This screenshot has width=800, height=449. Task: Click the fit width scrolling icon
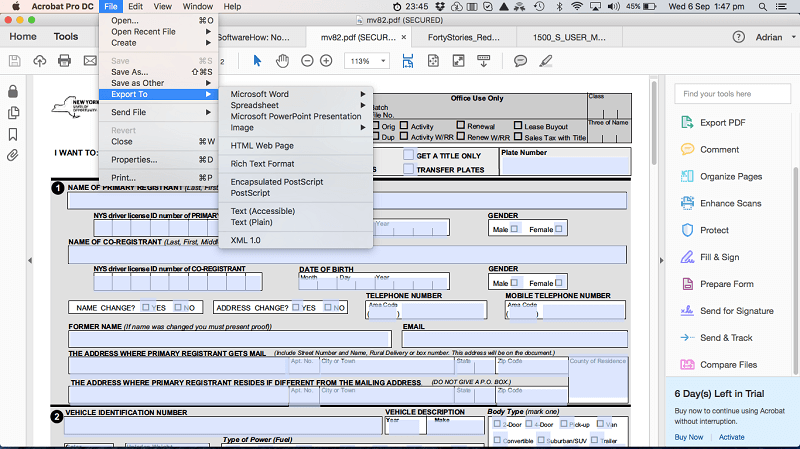tap(408, 61)
